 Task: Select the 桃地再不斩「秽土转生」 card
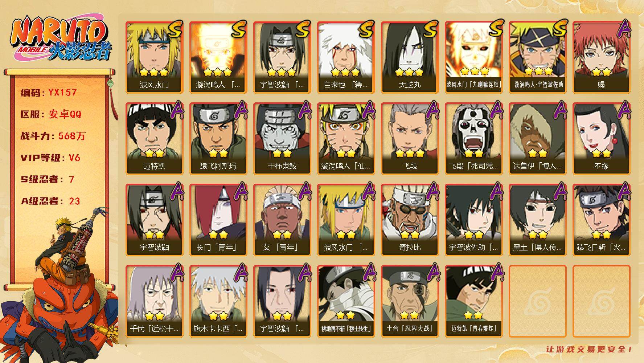346,301
